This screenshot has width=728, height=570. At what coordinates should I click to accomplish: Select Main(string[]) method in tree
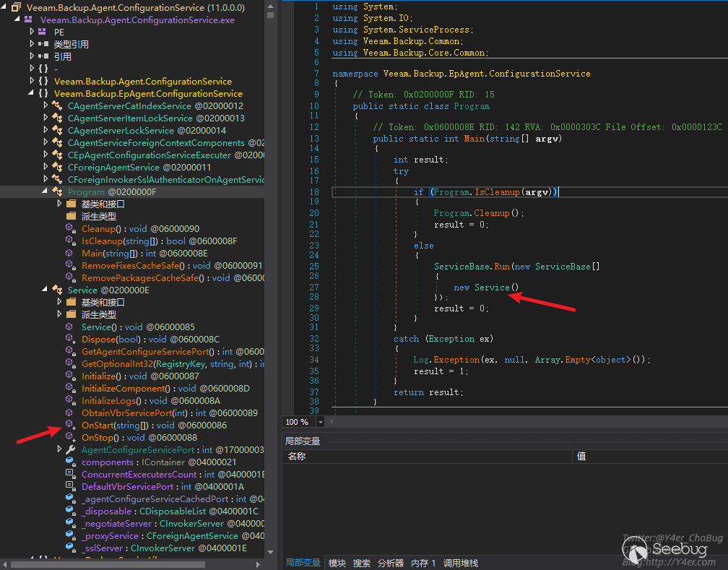click(110, 253)
